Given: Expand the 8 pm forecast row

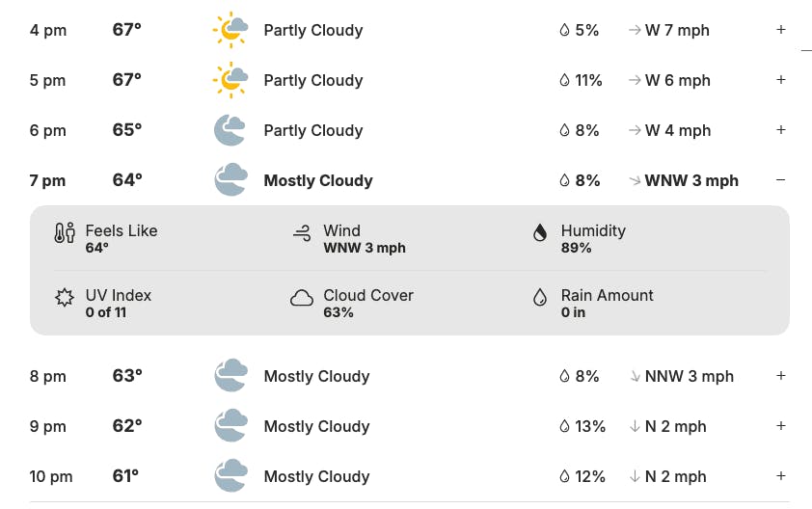Looking at the screenshot, I should (781, 376).
